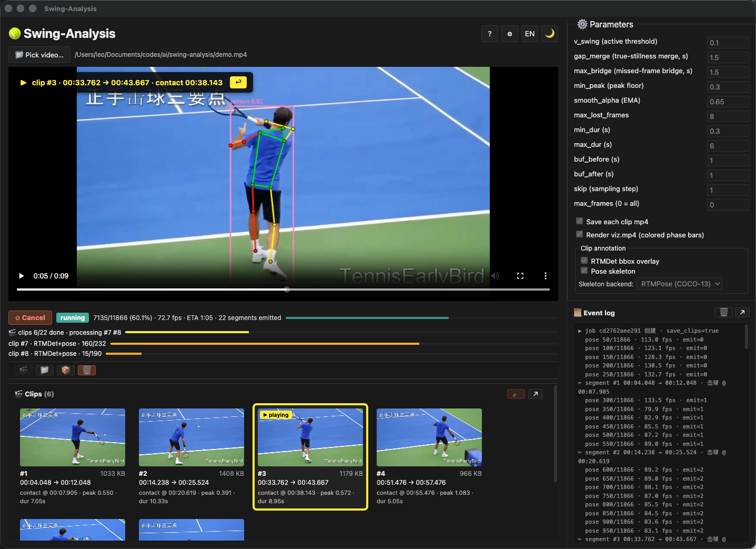Click the video seek bar handle

click(x=287, y=290)
